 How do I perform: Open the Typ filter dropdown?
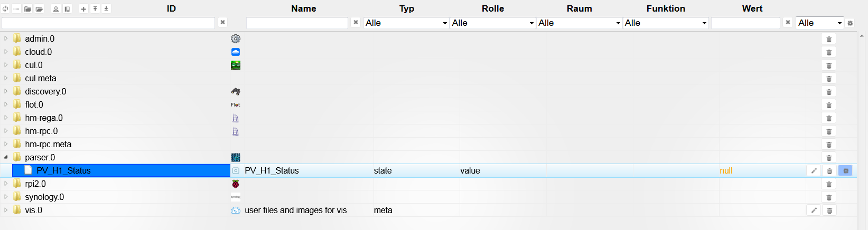click(406, 23)
